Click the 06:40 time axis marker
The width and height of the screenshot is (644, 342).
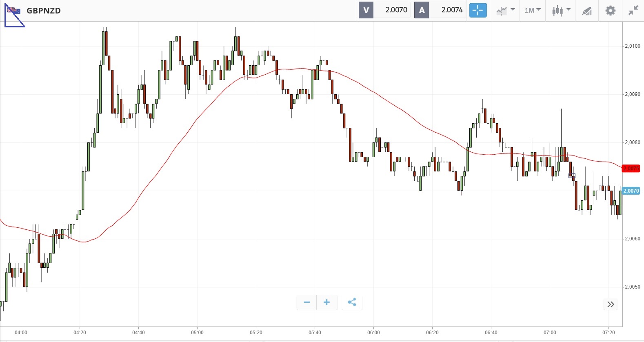(x=491, y=333)
